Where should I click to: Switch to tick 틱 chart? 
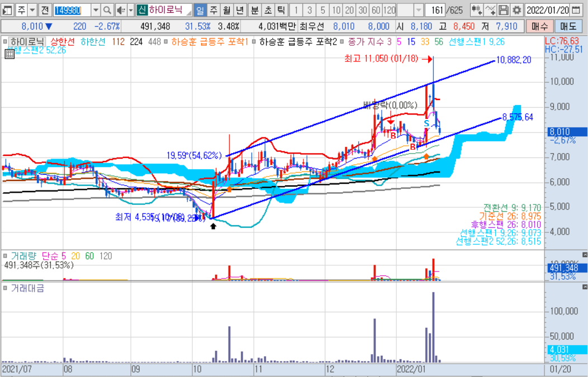point(281,10)
